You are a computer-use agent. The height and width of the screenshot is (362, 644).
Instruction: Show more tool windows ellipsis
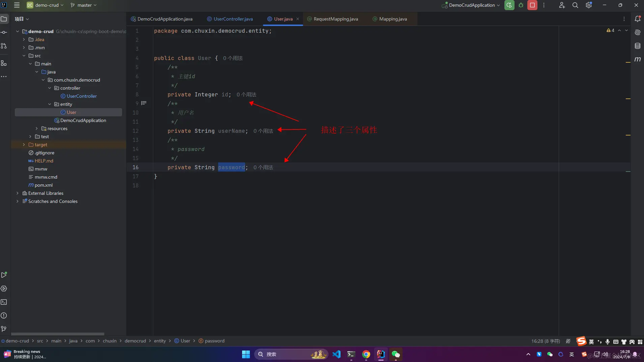click(4, 77)
